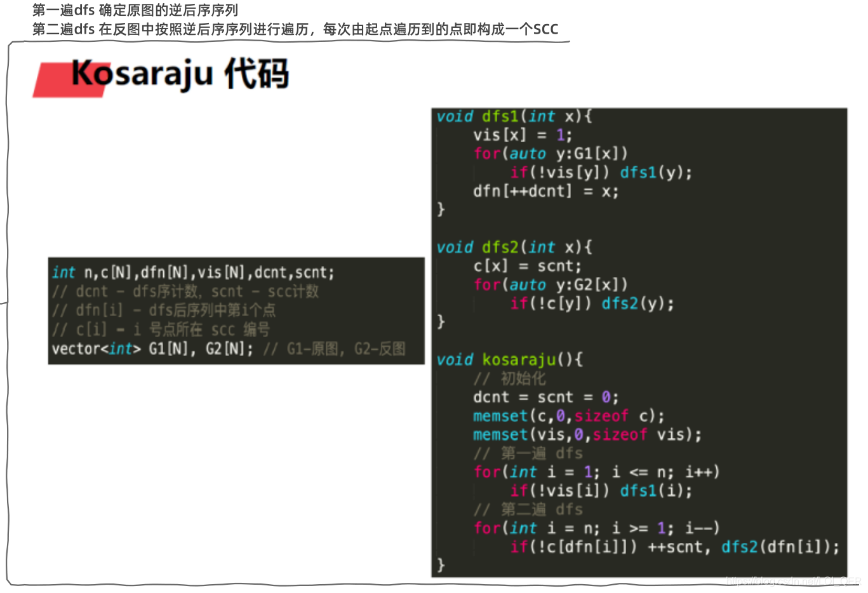The width and height of the screenshot is (868, 593).
Task: Click the line 'for(auto y:G1[x])'
Action: (551, 153)
